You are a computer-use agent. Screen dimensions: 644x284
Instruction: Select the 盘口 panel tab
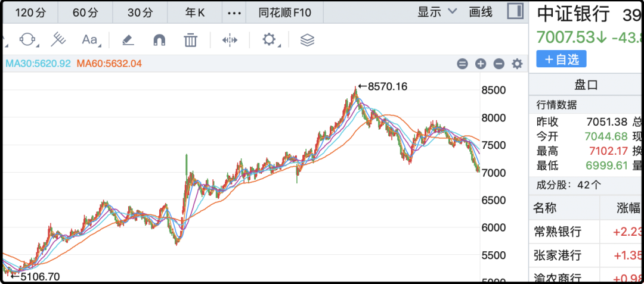pyautogui.click(x=586, y=85)
